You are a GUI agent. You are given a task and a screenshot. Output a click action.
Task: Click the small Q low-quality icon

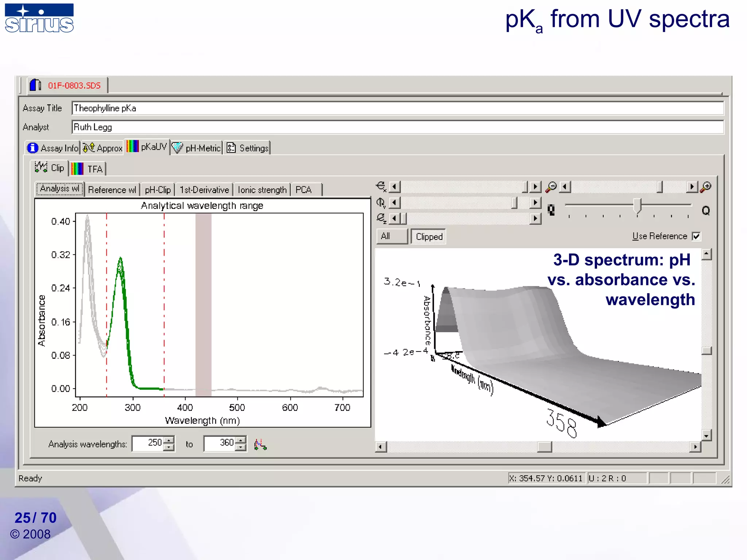coord(551,210)
